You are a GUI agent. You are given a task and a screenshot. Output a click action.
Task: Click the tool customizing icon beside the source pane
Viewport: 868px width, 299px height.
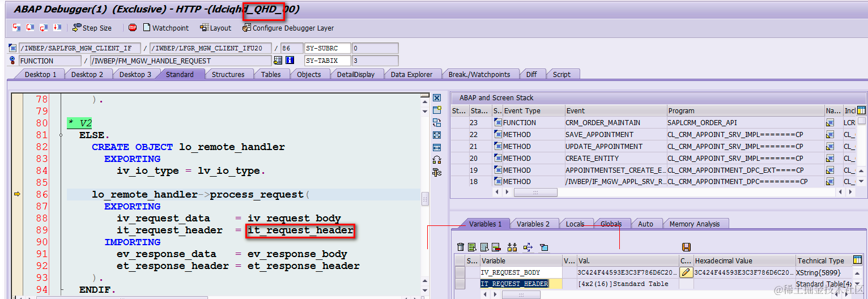pos(437,172)
